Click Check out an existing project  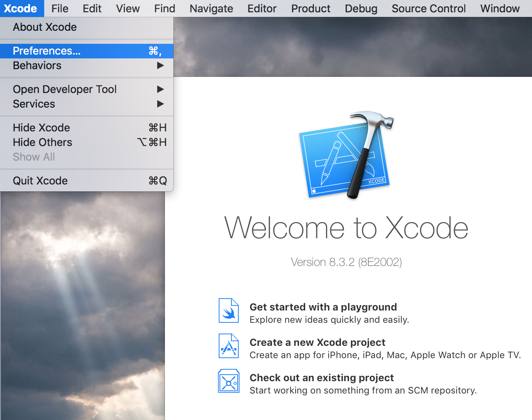pos(322,378)
